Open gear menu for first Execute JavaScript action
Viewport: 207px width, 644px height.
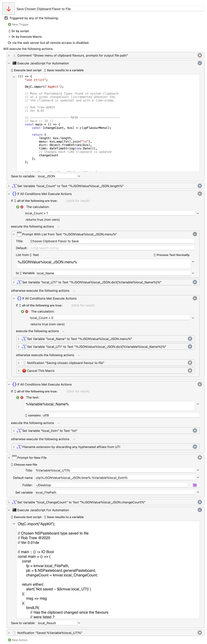pyautogui.click(x=200, y=63)
